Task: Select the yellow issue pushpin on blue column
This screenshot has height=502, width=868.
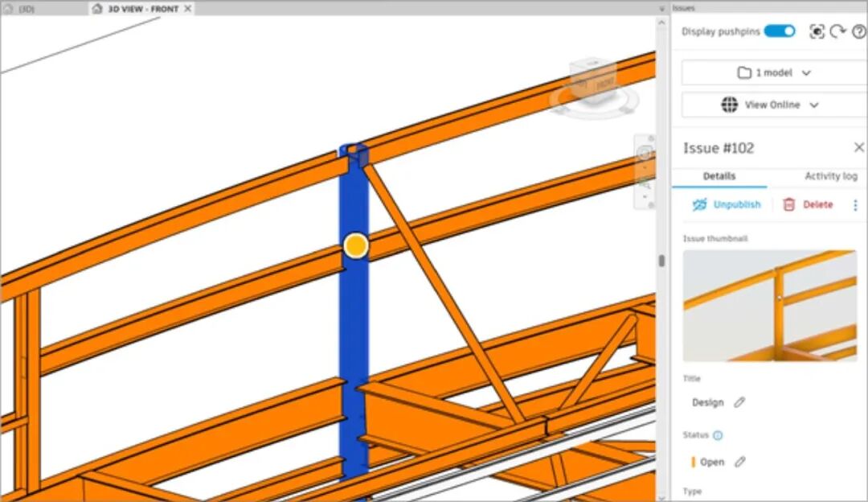Action: point(355,246)
